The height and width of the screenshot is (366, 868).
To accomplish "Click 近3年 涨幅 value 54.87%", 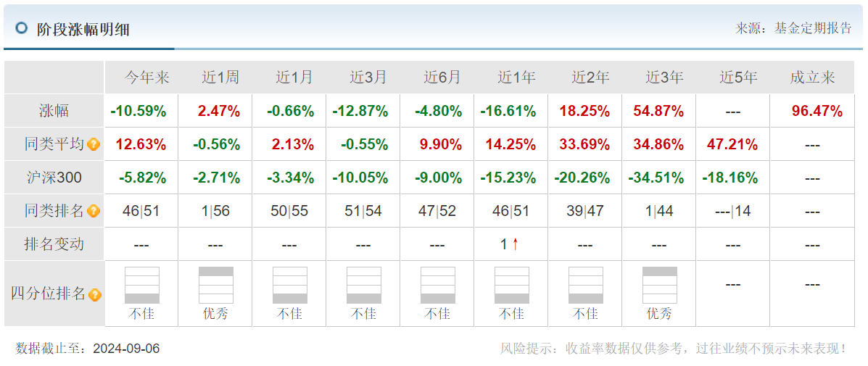I will (658, 112).
